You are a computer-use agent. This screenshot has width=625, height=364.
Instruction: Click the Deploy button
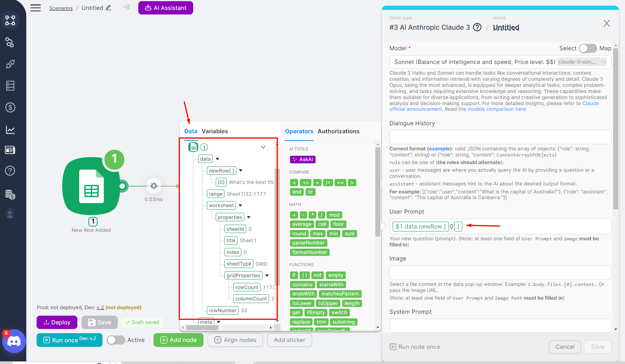click(57, 322)
